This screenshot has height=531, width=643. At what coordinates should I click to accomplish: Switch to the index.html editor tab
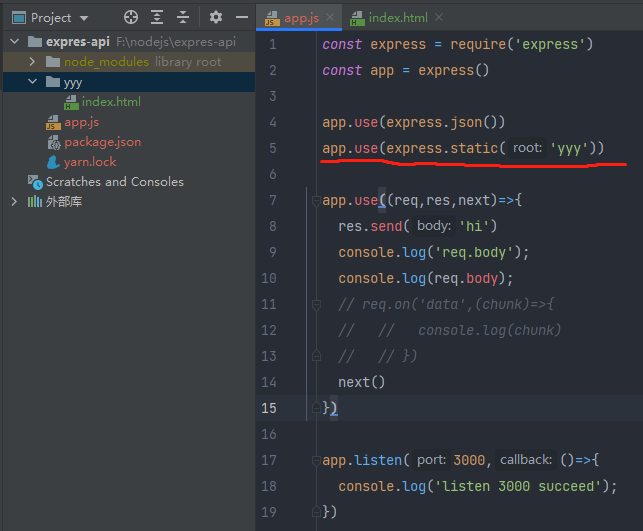coord(398,18)
